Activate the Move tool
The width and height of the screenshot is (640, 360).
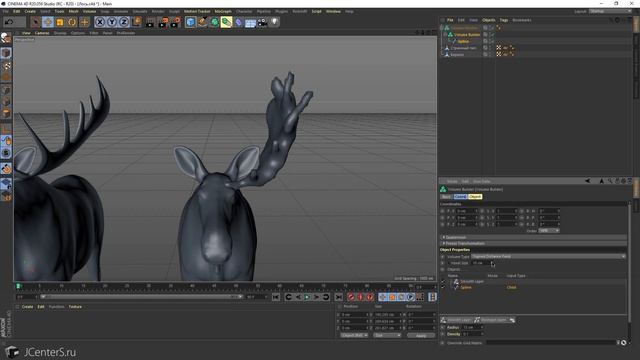pyautogui.click(x=48, y=22)
